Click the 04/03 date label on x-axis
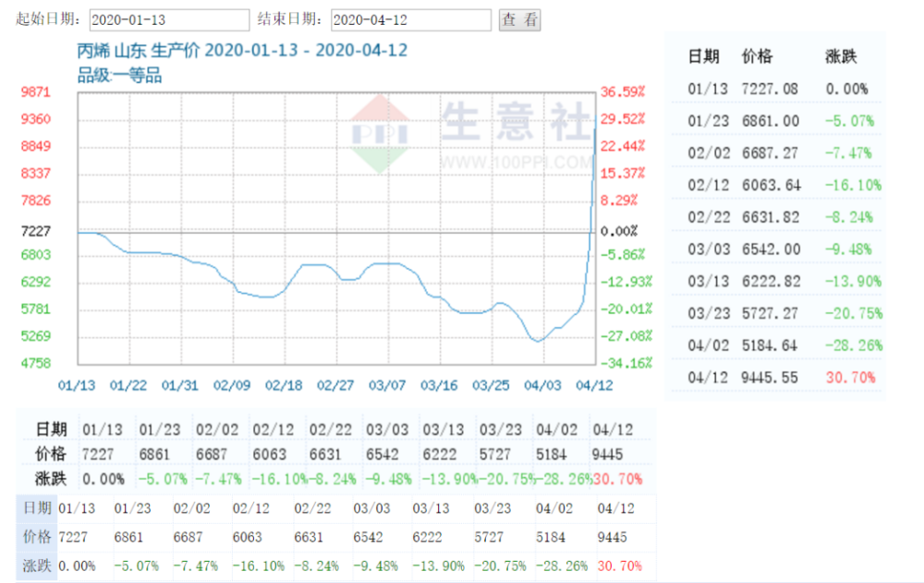 [x=542, y=385]
